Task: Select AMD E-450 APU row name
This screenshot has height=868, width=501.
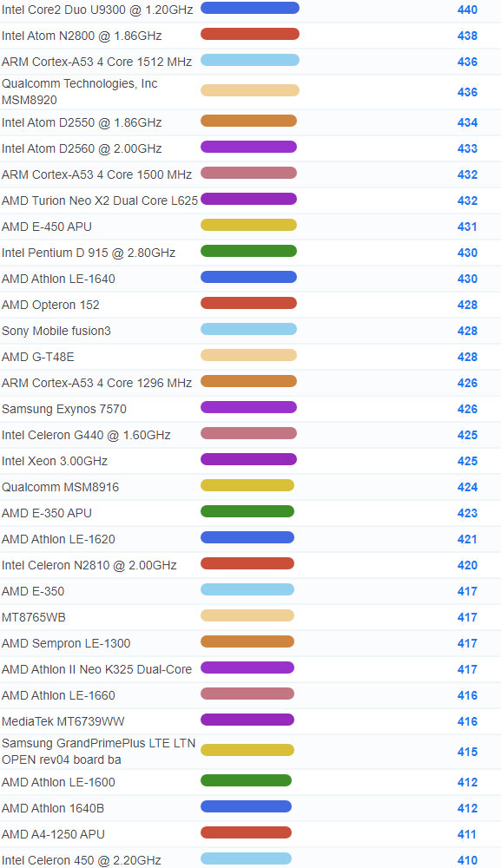Action: click(x=47, y=227)
